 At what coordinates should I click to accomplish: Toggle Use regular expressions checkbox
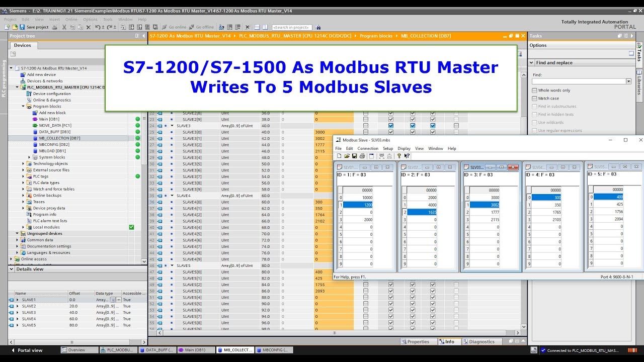tap(534, 131)
